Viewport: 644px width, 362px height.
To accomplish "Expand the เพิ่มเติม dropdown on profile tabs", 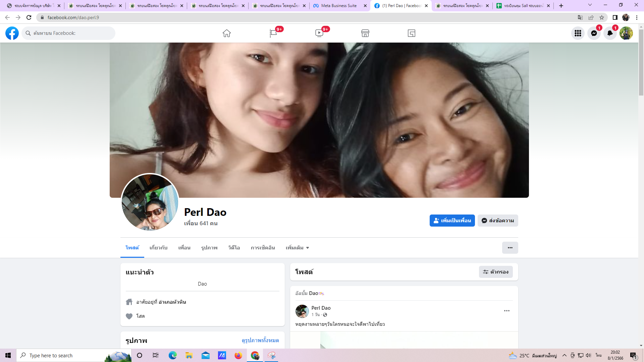I will coord(297,248).
